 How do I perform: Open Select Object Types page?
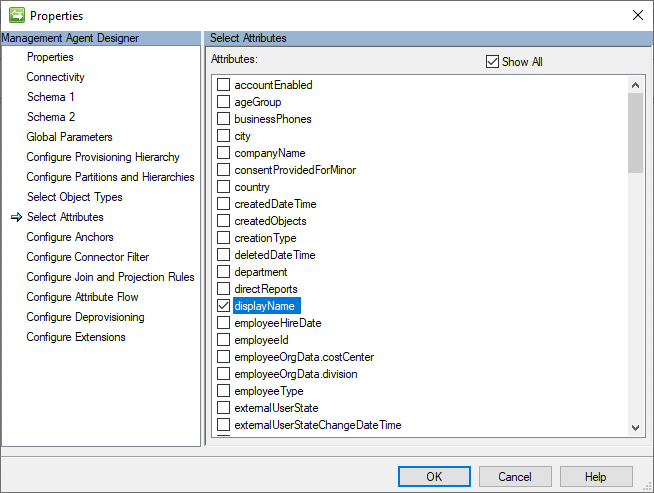tap(75, 197)
